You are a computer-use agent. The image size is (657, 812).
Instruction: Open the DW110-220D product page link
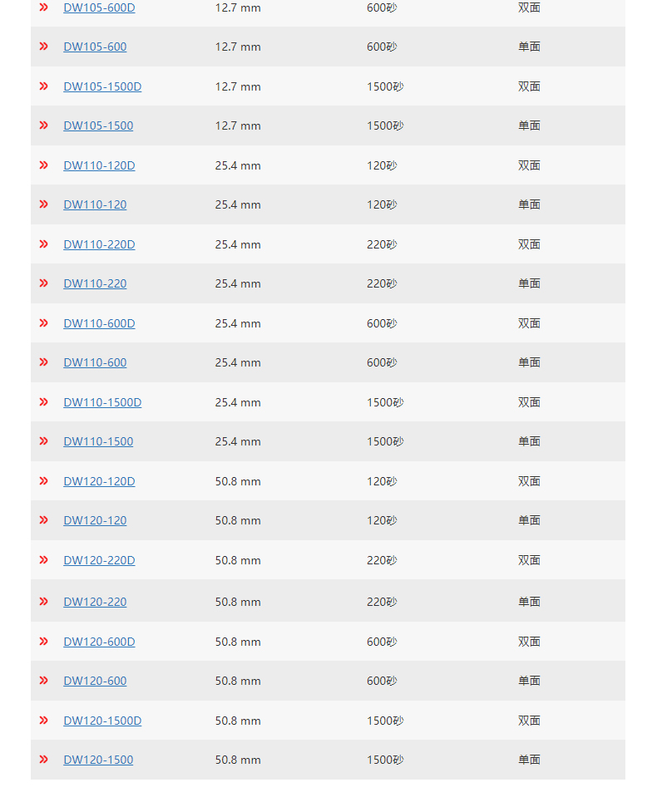(99, 244)
